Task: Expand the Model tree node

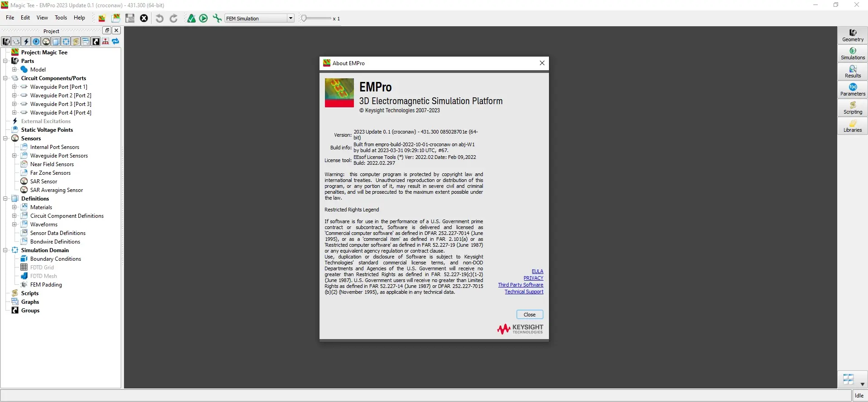Action: tap(14, 69)
